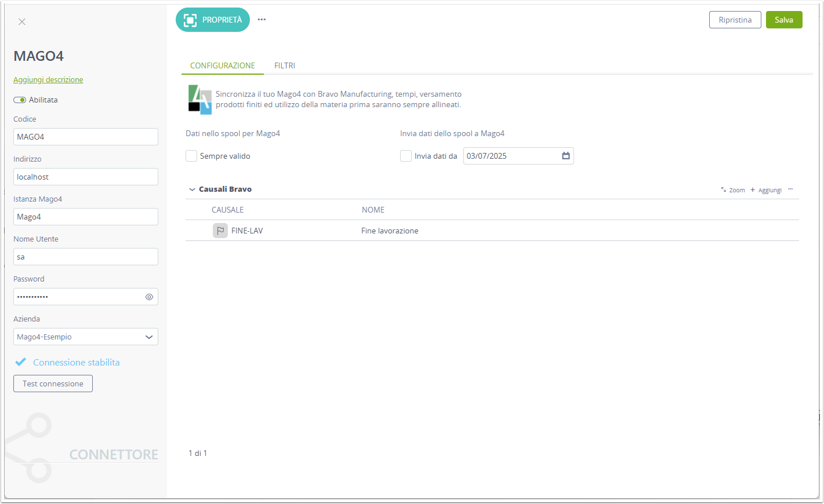Edit the Codice field
This screenshot has height=504, width=824.
86,137
